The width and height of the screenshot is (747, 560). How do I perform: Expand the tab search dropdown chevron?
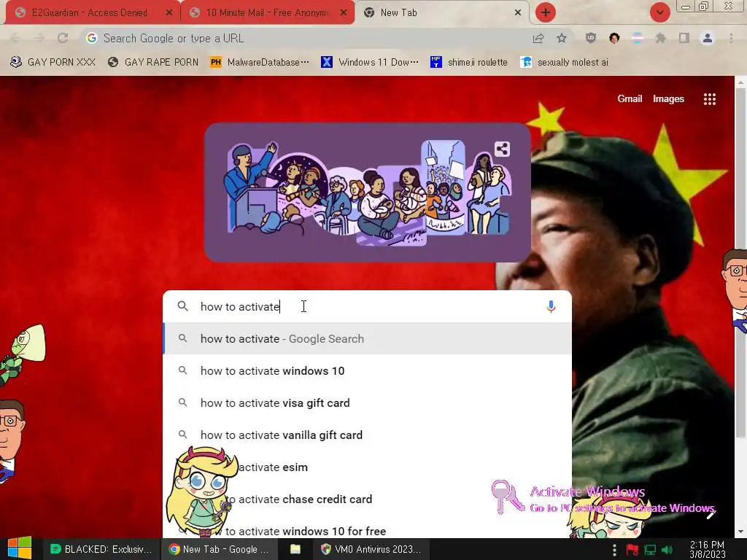coord(659,12)
